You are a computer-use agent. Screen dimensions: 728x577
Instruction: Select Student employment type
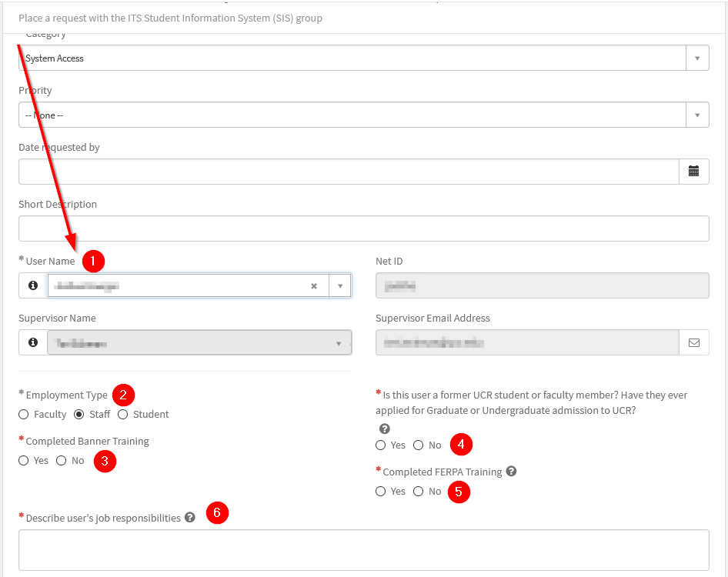[x=123, y=415]
